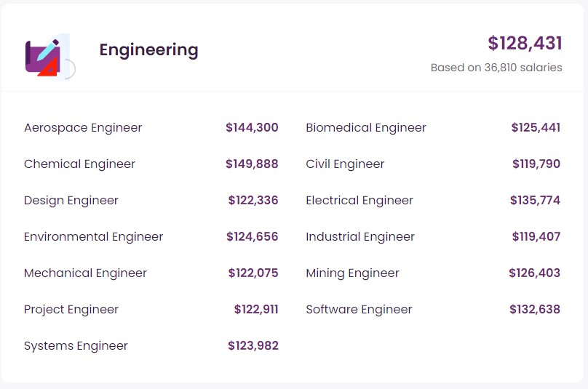
Task: Select the Aerospace Engineer job title
Action: pyautogui.click(x=83, y=128)
